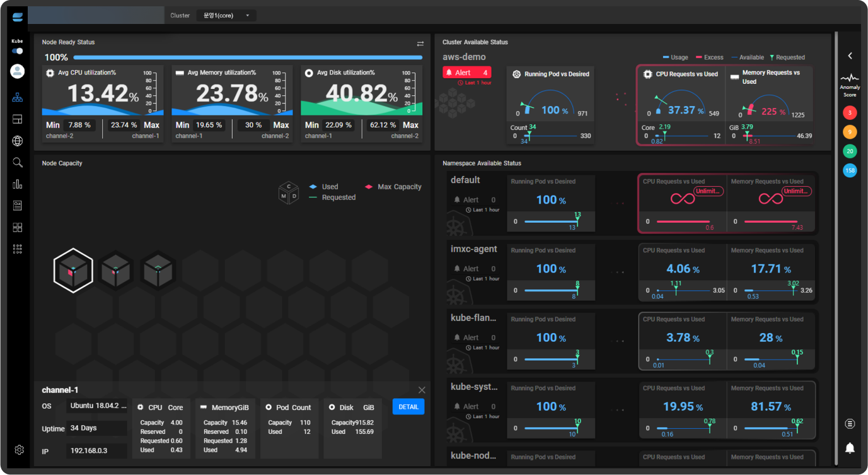Viewport: 868px width, 475px height.
Task: Click the 13.42% average CPU value
Action: pyautogui.click(x=103, y=94)
